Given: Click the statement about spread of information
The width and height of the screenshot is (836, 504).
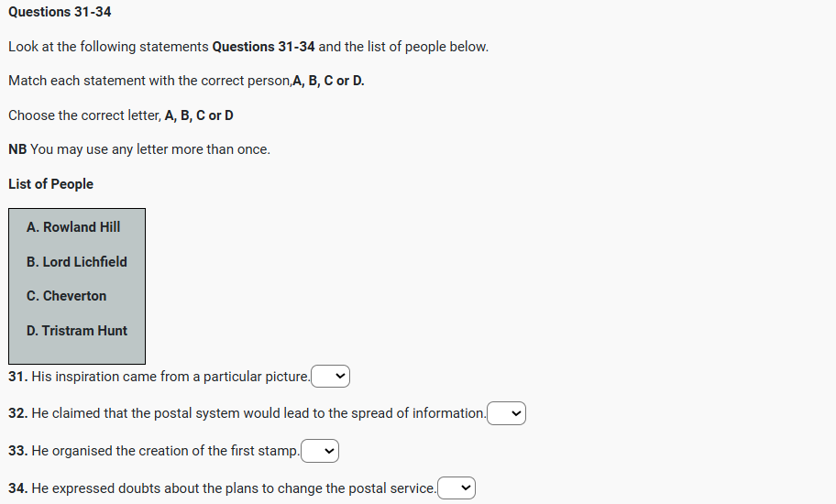Looking at the screenshot, I should [258, 413].
